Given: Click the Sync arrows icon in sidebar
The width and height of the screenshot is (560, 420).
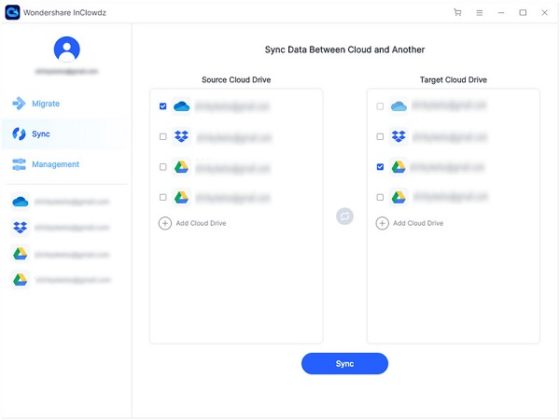Looking at the screenshot, I should coord(19,134).
